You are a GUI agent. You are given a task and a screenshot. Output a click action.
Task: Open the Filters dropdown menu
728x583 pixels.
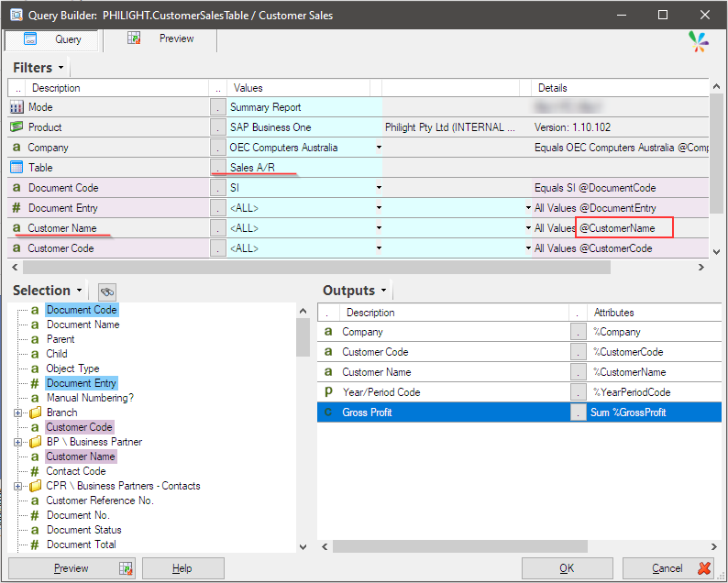pyautogui.click(x=61, y=68)
